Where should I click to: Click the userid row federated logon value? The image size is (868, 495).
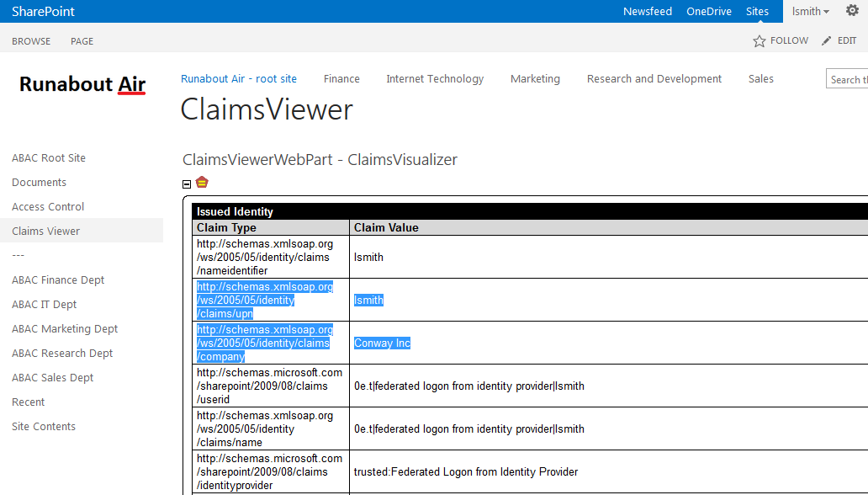[x=468, y=386]
